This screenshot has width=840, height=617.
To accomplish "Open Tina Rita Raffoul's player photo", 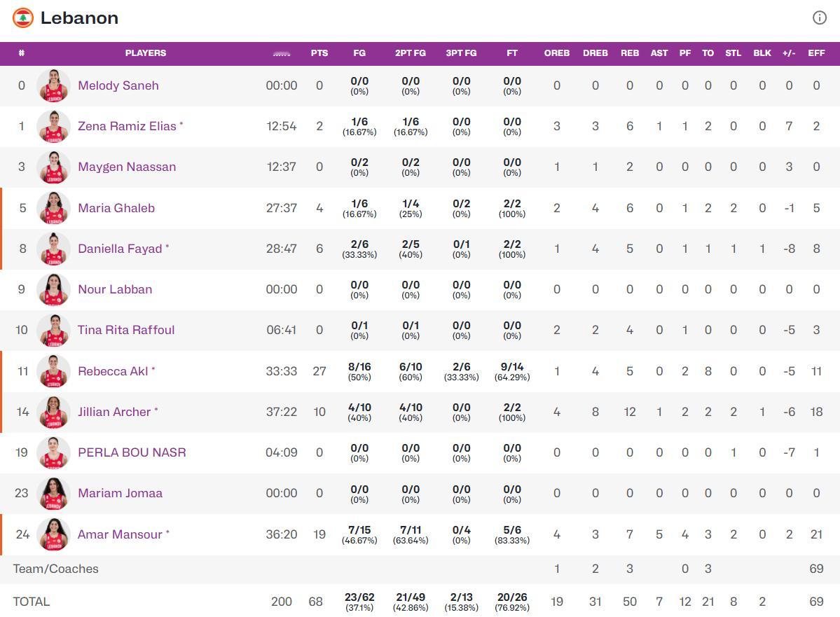I will (x=53, y=330).
